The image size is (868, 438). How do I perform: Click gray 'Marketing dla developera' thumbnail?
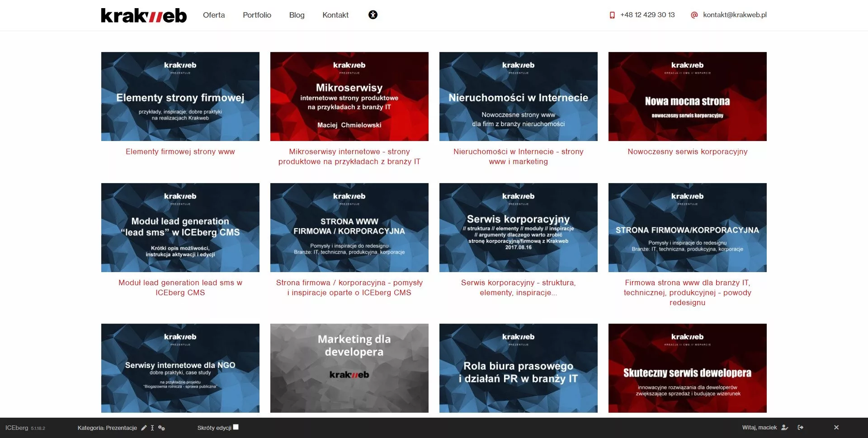pyautogui.click(x=349, y=368)
